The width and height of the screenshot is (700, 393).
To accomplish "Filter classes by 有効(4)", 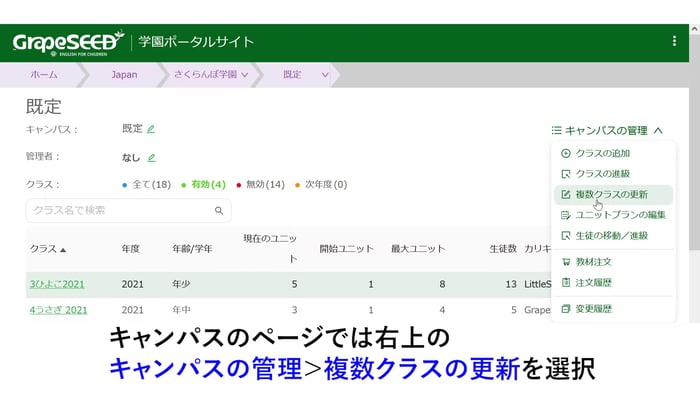I will 204,184.
